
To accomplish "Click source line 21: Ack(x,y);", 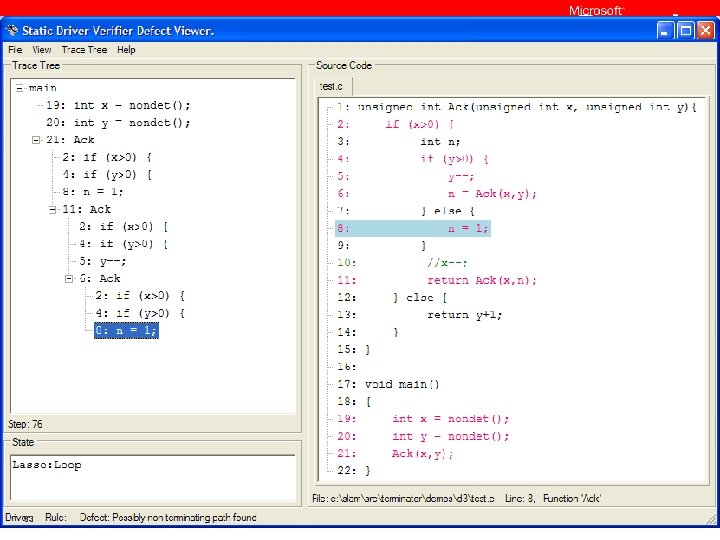I will 395,454.
